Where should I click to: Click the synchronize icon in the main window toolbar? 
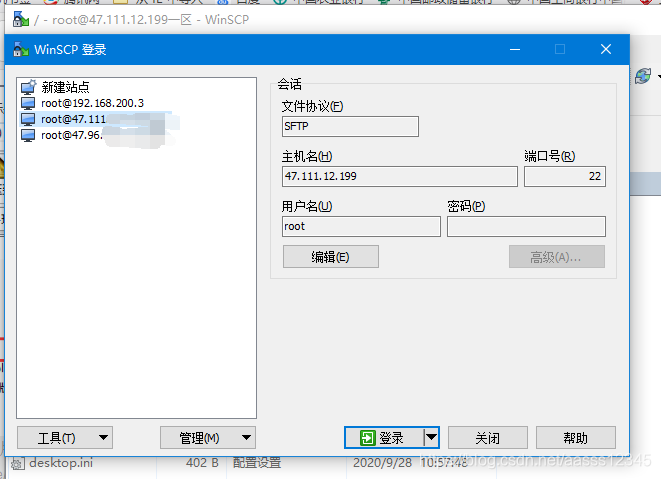tap(643, 76)
